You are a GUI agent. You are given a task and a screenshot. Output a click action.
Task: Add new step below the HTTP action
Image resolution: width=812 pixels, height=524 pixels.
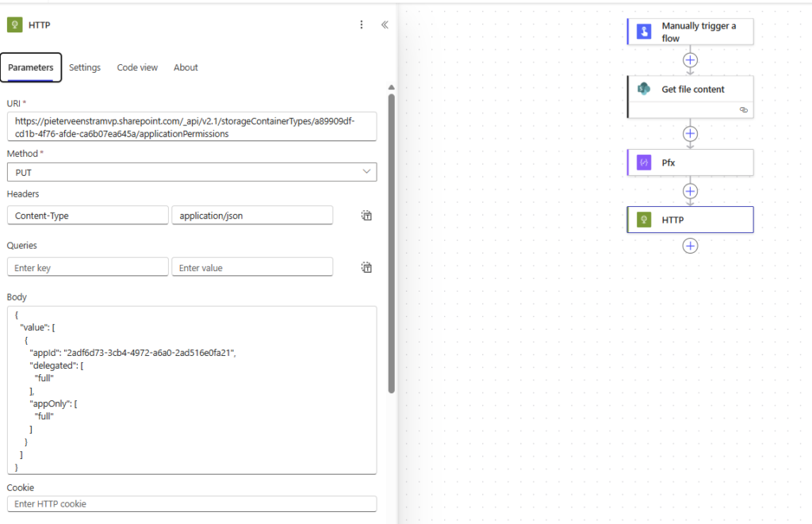(x=690, y=246)
